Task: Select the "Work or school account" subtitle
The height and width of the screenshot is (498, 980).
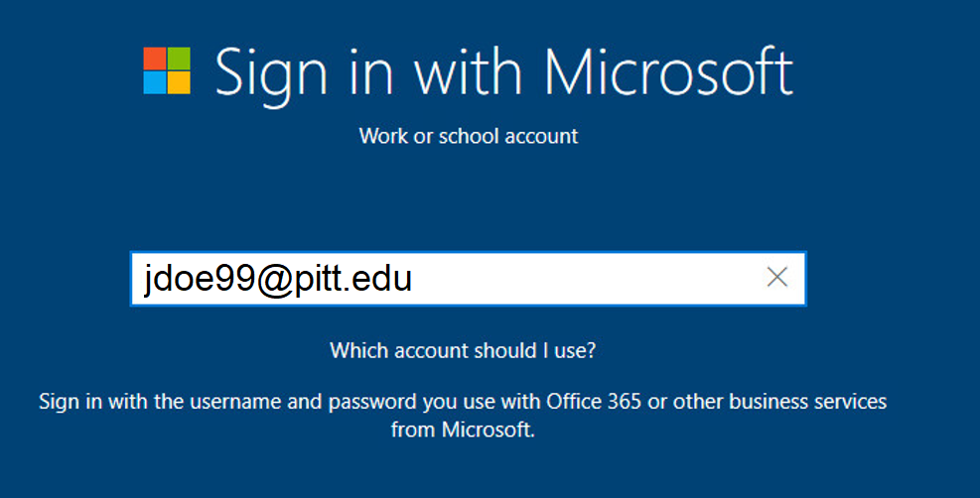Action: 468,136
